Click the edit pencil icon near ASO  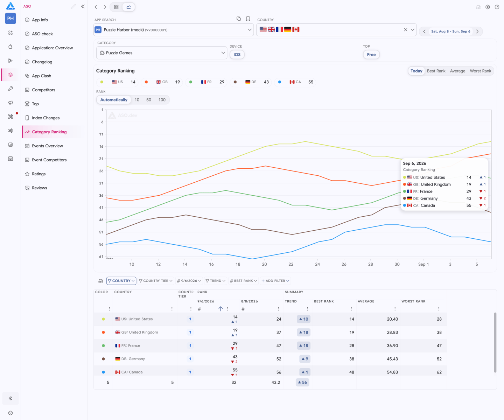tap(73, 6)
